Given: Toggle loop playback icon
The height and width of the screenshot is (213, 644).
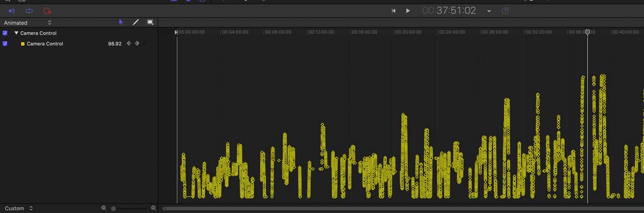Looking at the screenshot, I should point(29,11).
